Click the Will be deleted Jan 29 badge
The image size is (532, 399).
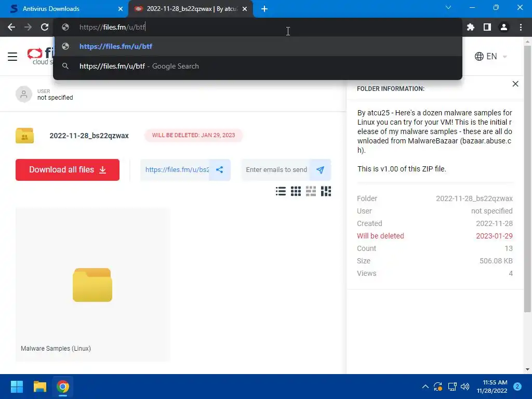point(193,135)
